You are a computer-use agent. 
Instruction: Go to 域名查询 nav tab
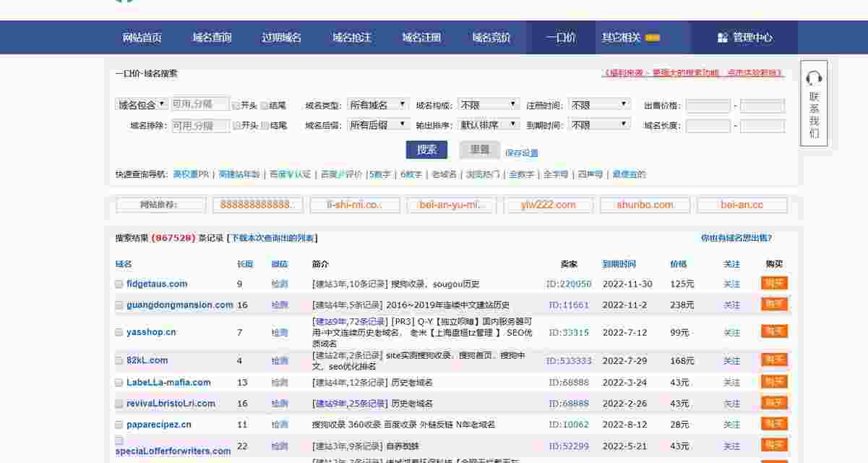click(212, 38)
